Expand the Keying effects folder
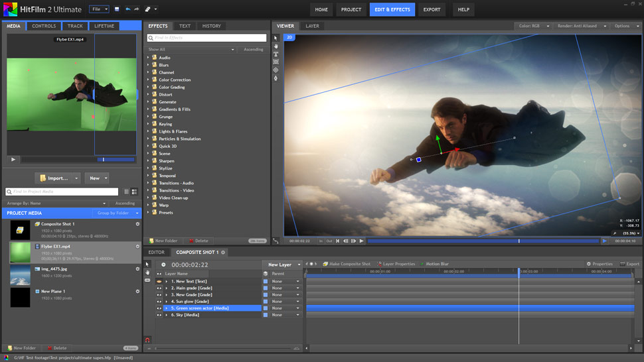Screen dimensions: 644x362 coord(148,124)
